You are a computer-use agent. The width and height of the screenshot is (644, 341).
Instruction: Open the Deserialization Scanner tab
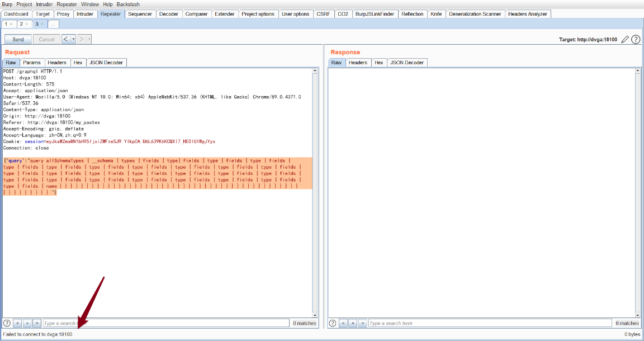tap(475, 14)
